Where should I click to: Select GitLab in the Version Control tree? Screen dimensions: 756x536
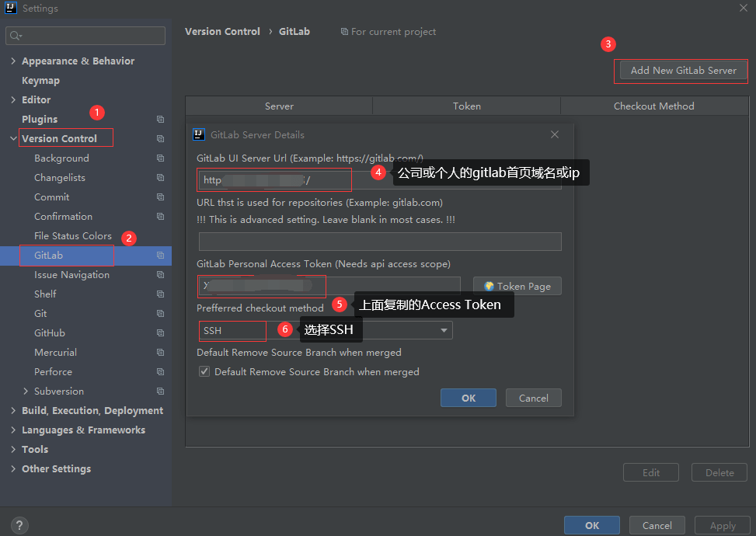[x=48, y=256]
